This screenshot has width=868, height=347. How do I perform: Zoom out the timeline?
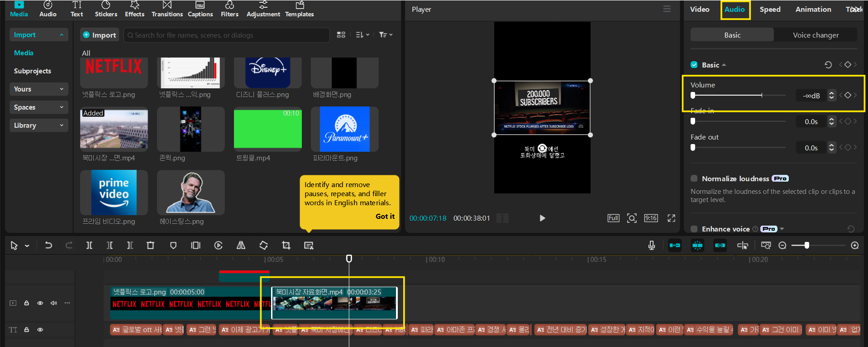[x=782, y=245]
